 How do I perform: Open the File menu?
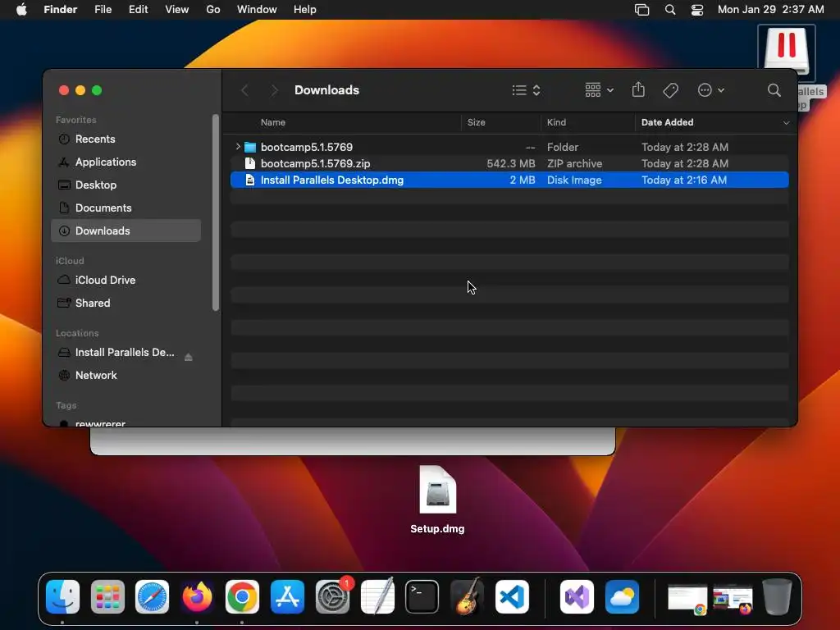[103, 10]
